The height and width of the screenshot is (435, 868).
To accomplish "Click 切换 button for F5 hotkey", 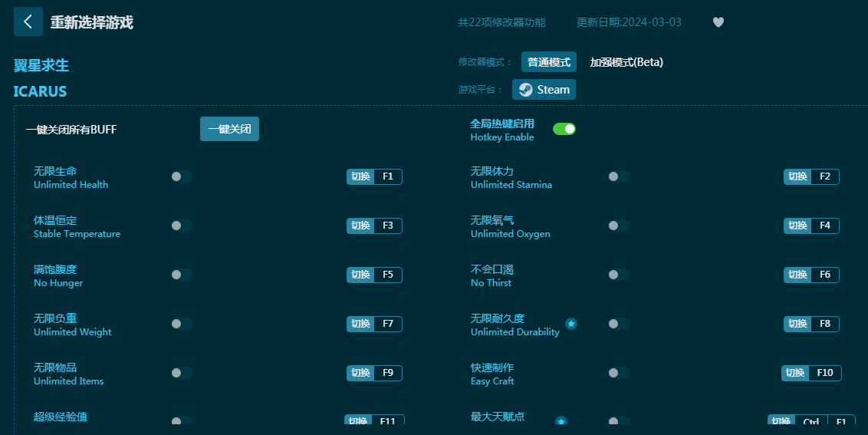I will pyautogui.click(x=360, y=275).
